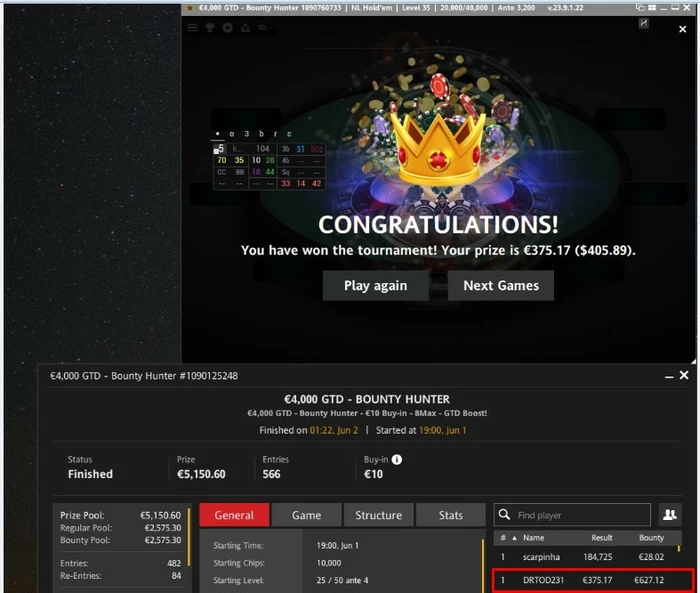Open the General tab in the tournament lobby
The image size is (700, 593).
234,515
